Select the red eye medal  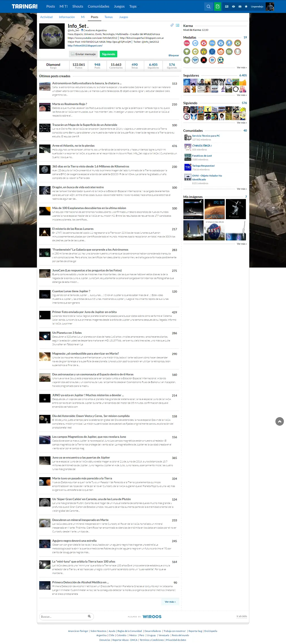pos(204,43)
